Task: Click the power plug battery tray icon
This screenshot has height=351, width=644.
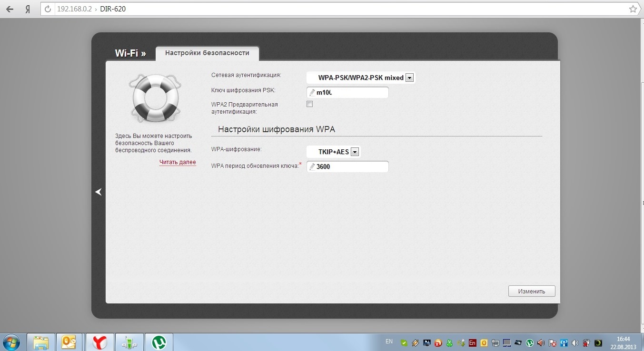Action: pyautogui.click(x=587, y=342)
